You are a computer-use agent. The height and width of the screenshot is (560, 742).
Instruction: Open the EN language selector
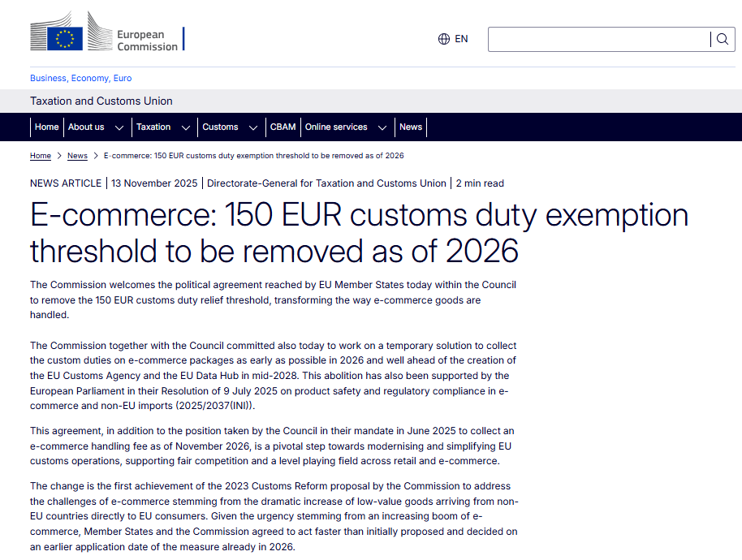(461, 39)
